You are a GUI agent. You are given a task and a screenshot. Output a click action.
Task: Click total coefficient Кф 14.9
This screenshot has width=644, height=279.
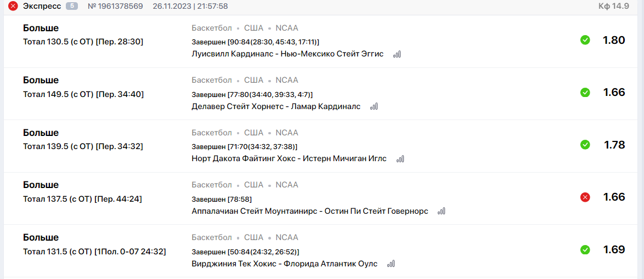click(614, 6)
